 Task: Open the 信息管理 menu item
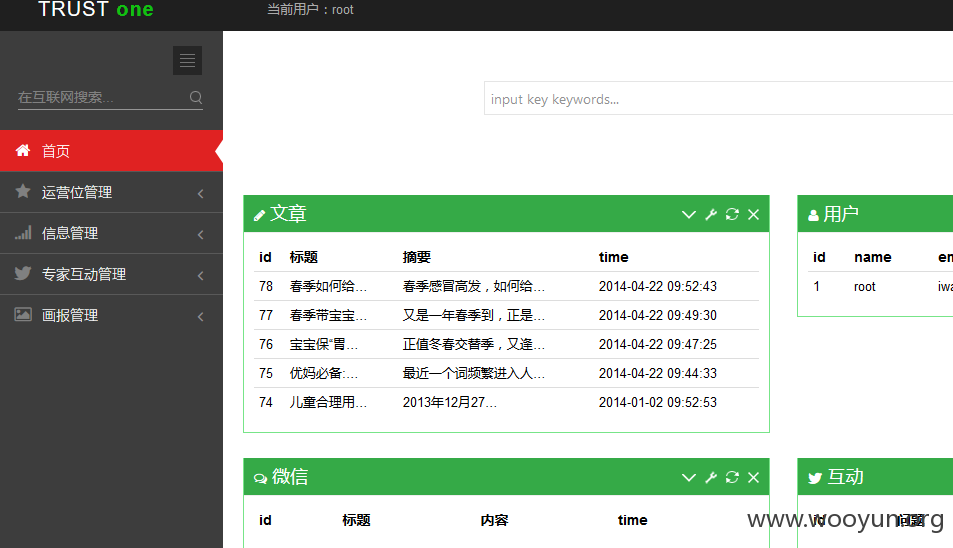[x=111, y=233]
